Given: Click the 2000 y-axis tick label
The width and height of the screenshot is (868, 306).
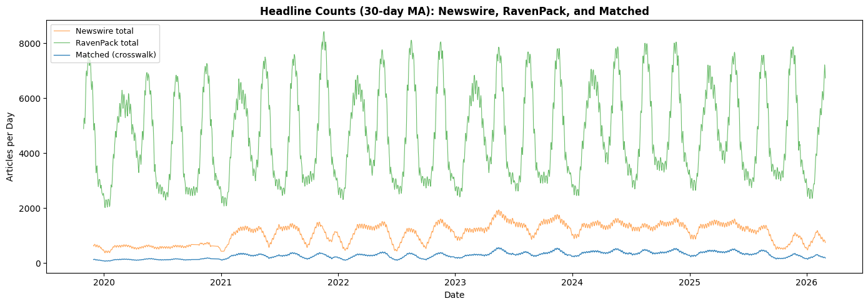Looking at the screenshot, I should pos(31,208).
